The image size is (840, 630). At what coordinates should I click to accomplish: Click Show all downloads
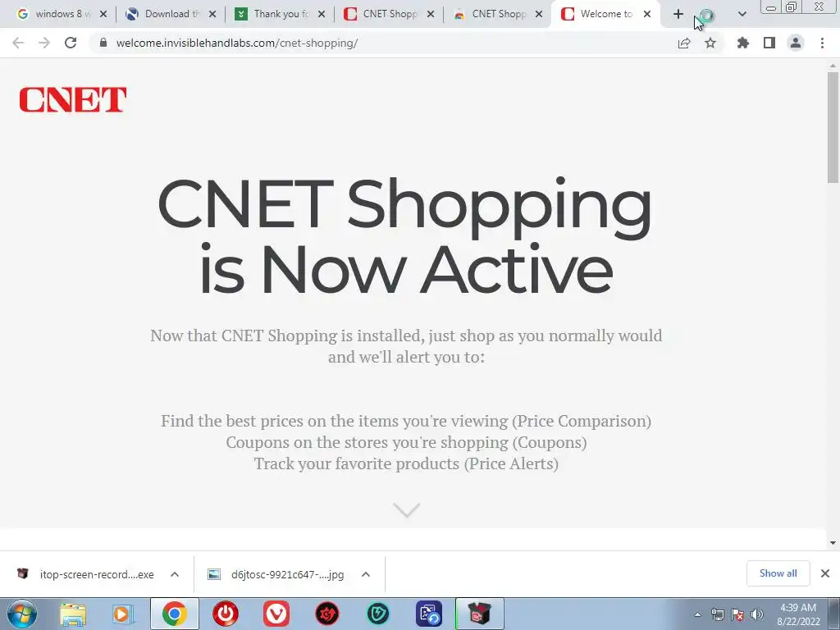778,573
